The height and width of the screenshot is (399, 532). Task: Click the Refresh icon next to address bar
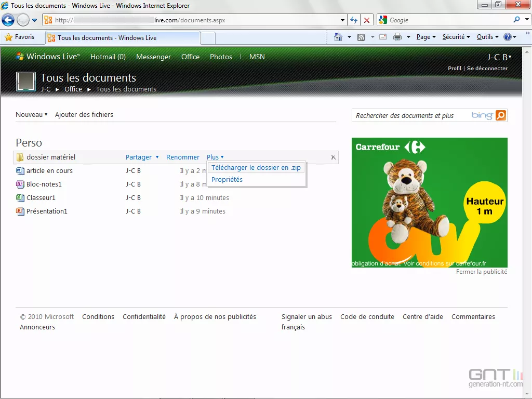pos(353,20)
